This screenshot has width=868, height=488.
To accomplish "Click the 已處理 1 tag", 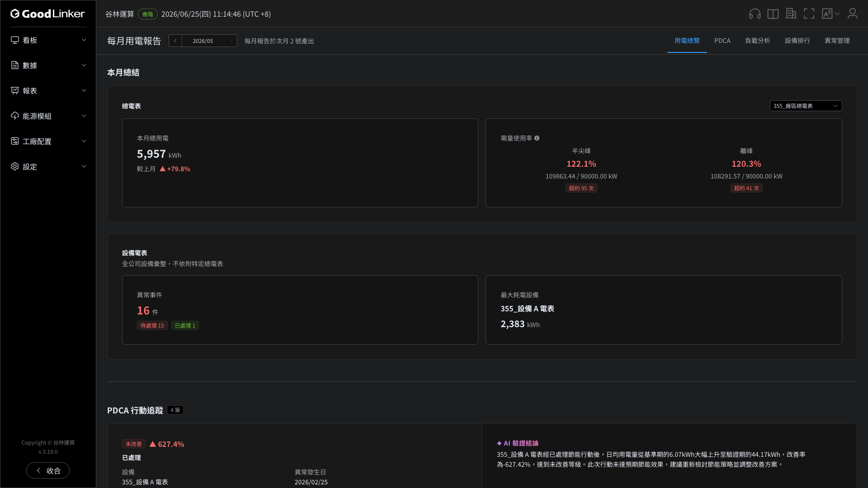I will [185, 325].
